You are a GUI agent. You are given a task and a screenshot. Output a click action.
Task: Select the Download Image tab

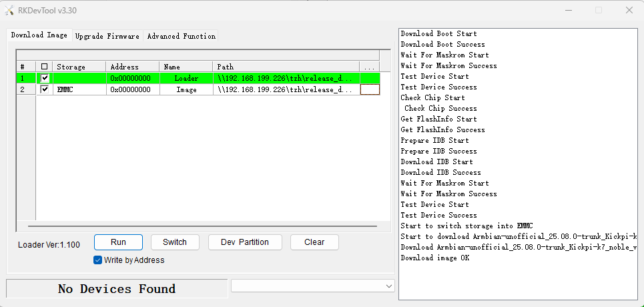(39, 35)
